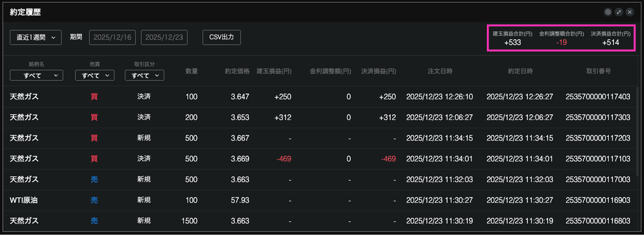Open the settings gear icon in 約定履歴 panel

(608, 12)
